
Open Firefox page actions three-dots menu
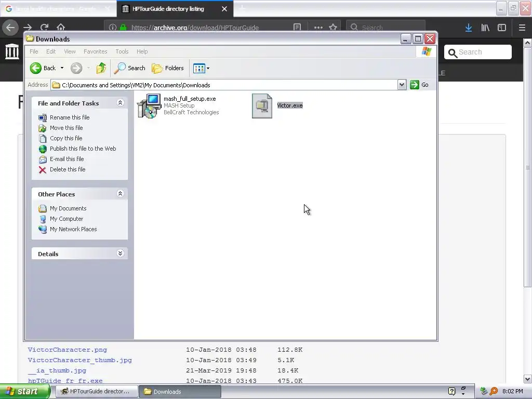[x=318, y=27]
